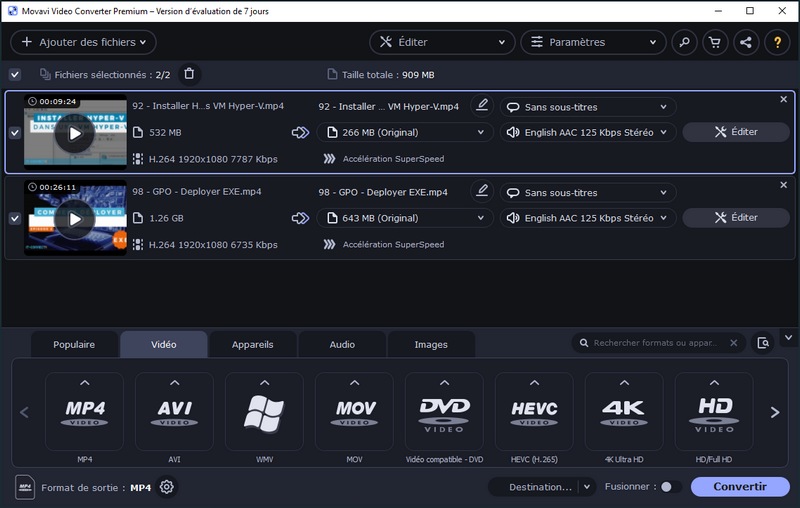This screenshot has width=800, height=508.
Task: Delete selected files with the trash icon
Action: tap(190, 74)
